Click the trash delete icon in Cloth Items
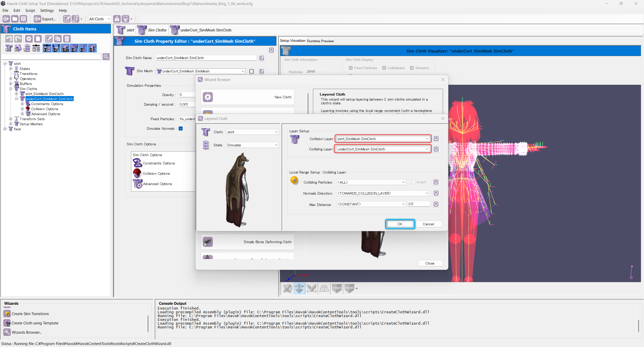 [67, 39]
